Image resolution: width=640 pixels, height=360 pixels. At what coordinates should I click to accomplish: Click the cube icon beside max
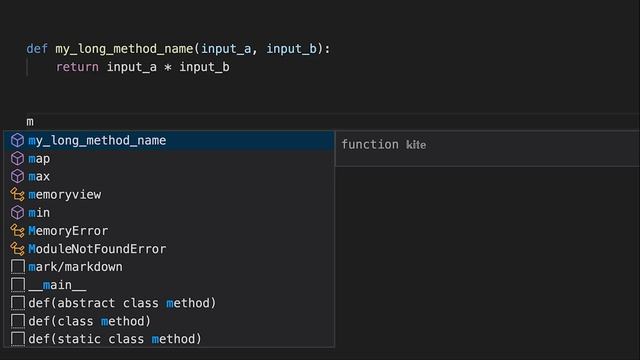[x=17, y=176]
